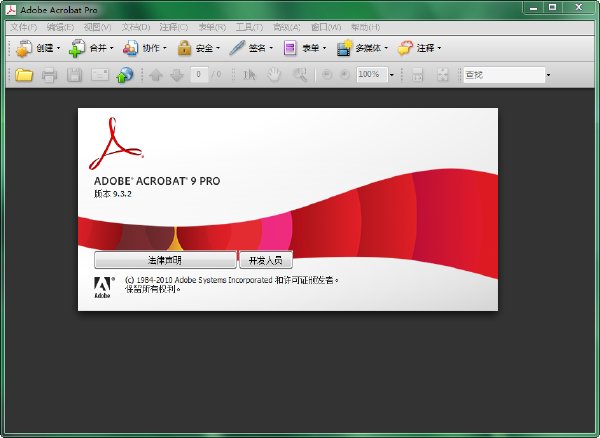Image resolution: width=600 pixels, height=438 pixels.
Task: Open the 窗口(W) menu
Action: (326, 27)
